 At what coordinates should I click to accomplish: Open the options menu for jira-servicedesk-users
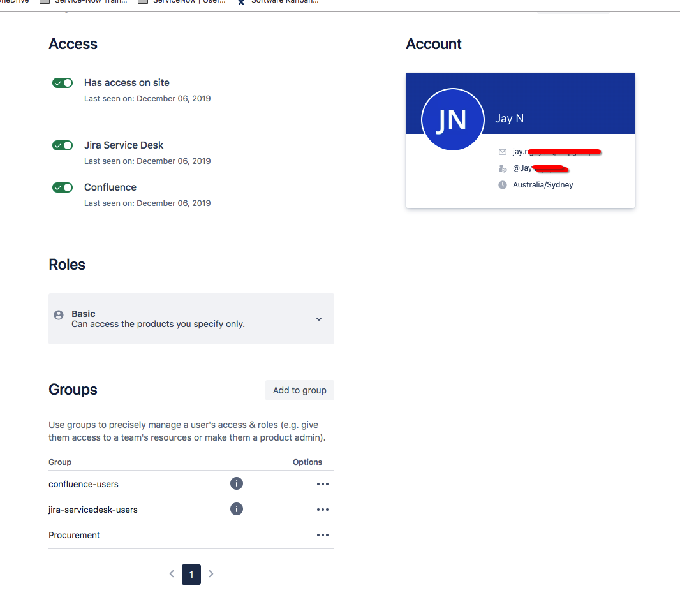323,509
